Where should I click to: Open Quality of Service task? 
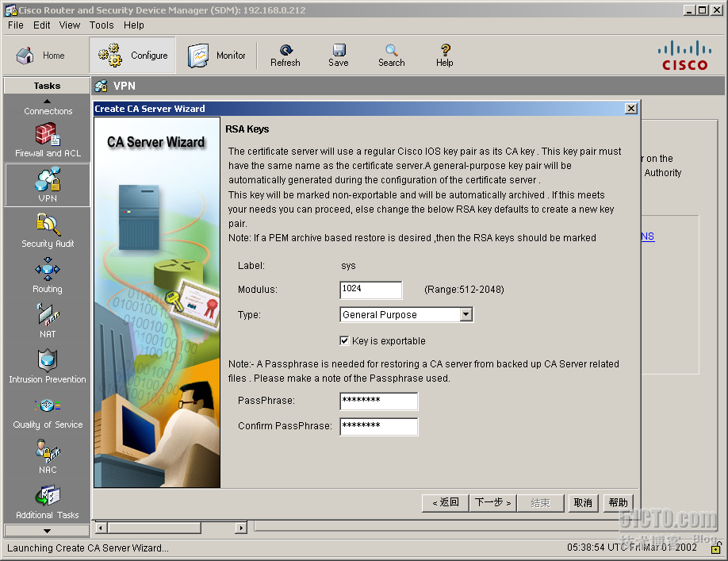tap(48, 412)
